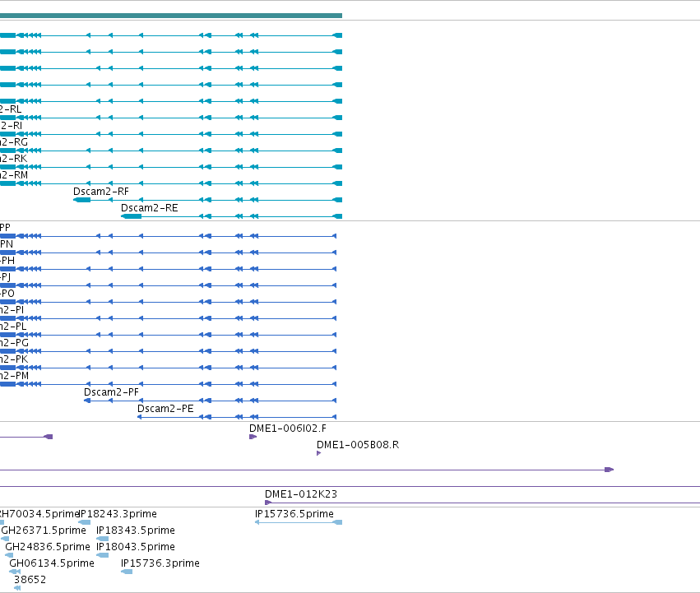Click the truncated 2-RI transcript label
The width and height of the screenshot is (700, 593).
pos(12,126)
